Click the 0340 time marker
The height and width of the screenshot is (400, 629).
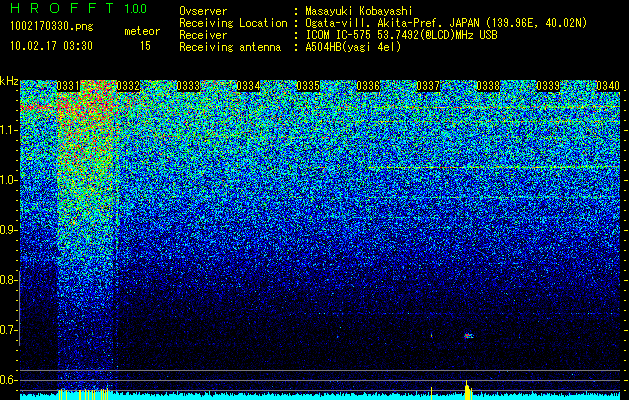pos(608,86)
